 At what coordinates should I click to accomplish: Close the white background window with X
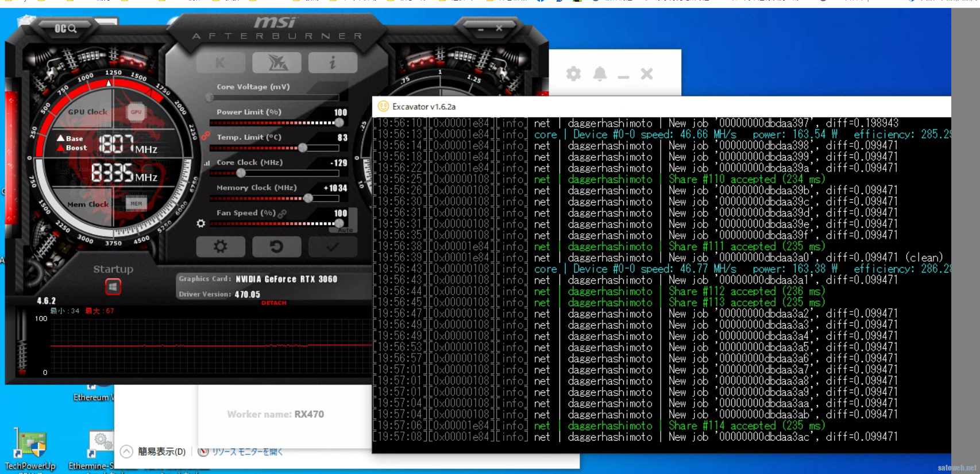pyautogui.click(x=647, y=73)
